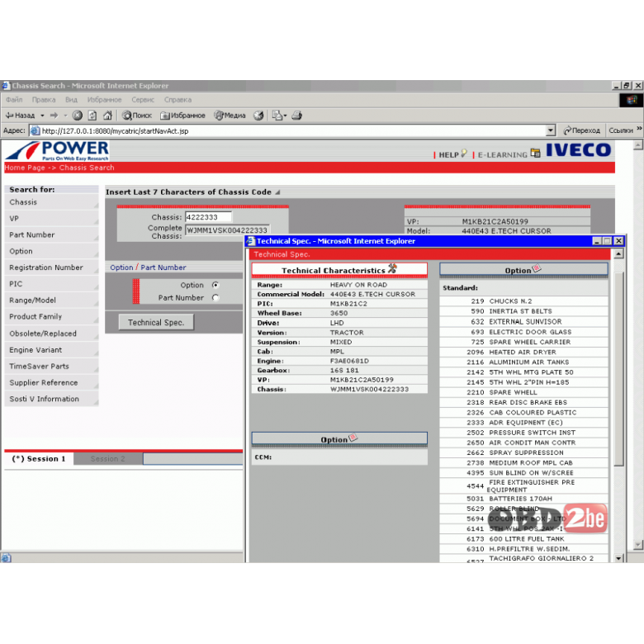Click the 2096 HEATED AIR DRYER row
Image resolution: width=644 pixels, height=644 pixels.
(523, 352)
